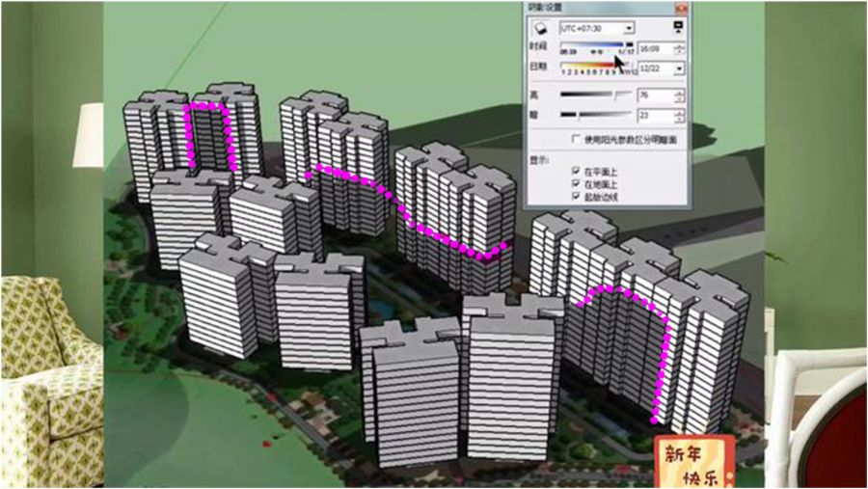Uncheck the 'on faces' display checkbox
The height and width of the screenshot is (489, 868).
pos(576,171)
